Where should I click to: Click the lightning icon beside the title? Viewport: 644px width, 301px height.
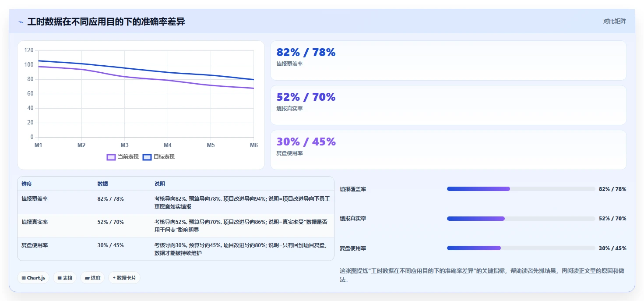pyautogui.click(x=21, y=21)
